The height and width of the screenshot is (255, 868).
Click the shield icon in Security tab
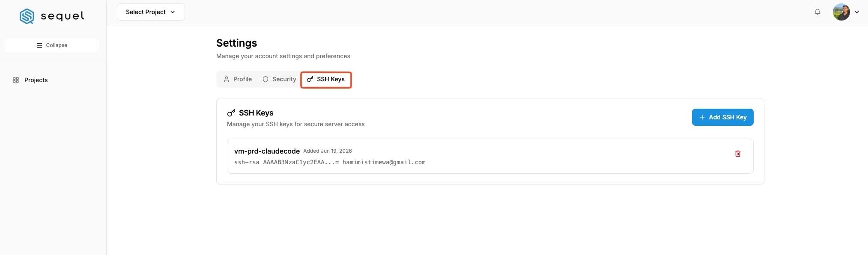265,79
